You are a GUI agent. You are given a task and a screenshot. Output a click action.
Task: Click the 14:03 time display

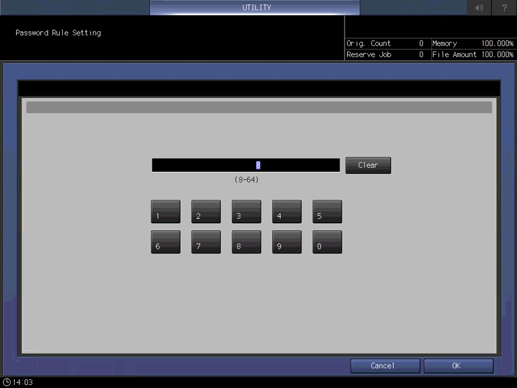tap(23, 382)
